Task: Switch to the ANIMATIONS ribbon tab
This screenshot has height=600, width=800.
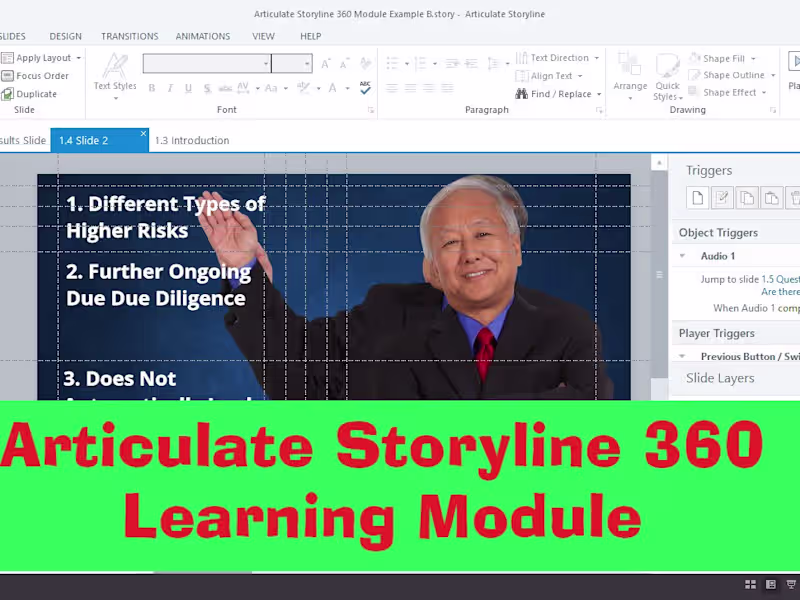Action: tap(203, 36)
